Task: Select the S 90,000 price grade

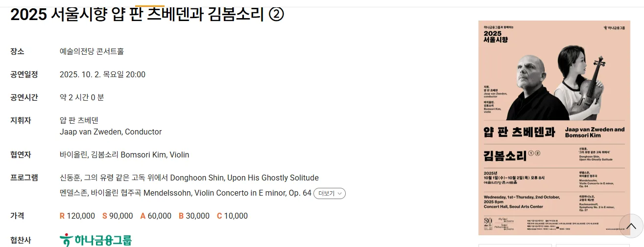Action: 118,216
